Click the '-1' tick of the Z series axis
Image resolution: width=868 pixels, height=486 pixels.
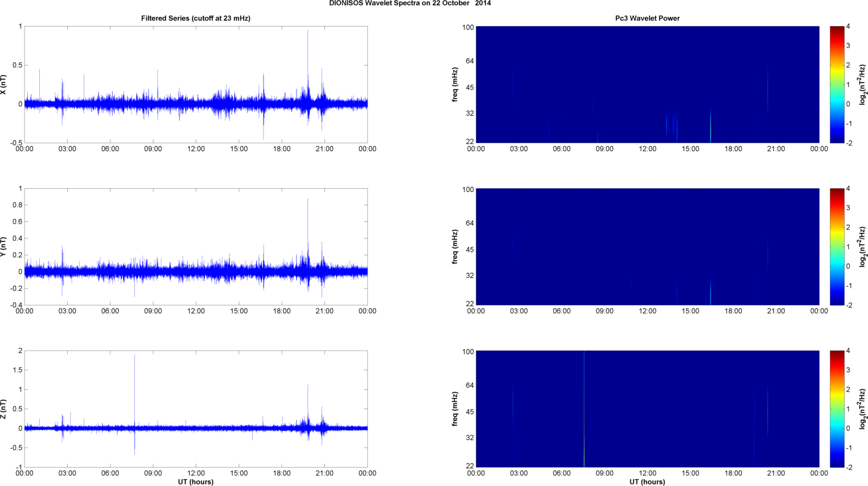point(18,467)
